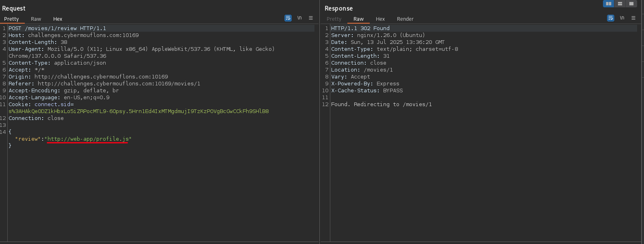Click the connect.sid cookie value text

coord(138,111)
